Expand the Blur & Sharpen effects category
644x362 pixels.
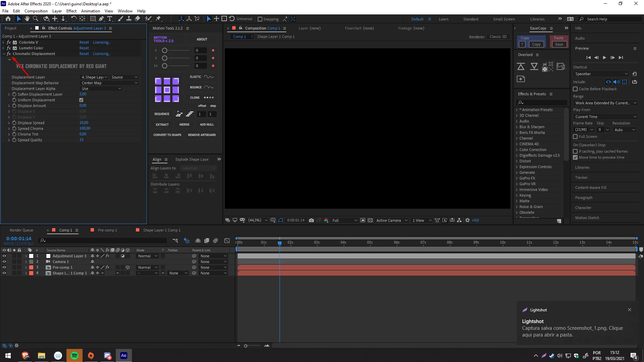coord(517,127)
